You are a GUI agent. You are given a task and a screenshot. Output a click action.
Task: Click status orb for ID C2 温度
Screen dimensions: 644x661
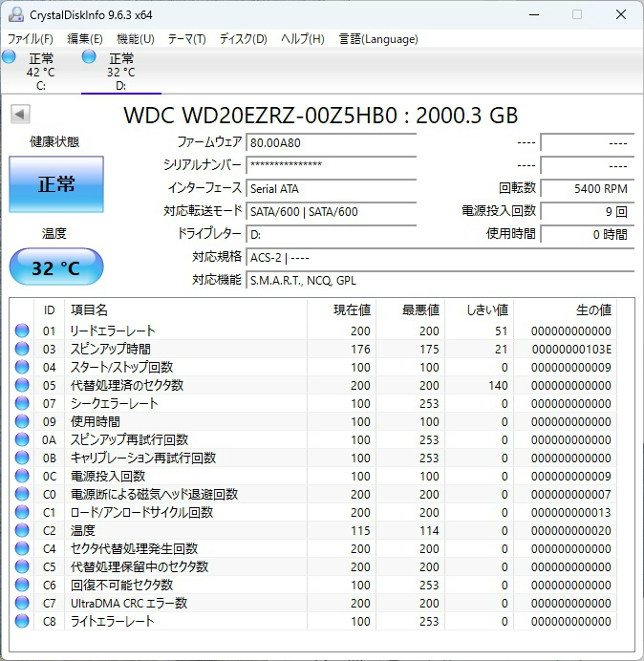point(22,530)
